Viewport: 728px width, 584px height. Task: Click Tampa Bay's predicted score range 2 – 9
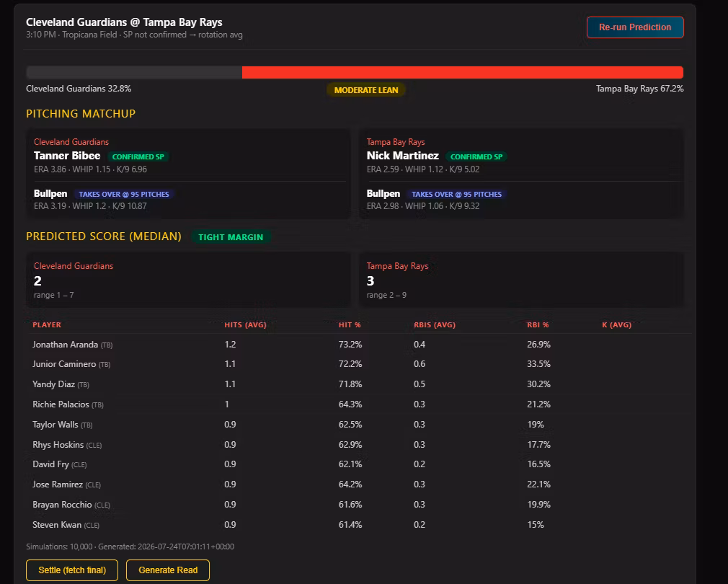click(386, 296)
